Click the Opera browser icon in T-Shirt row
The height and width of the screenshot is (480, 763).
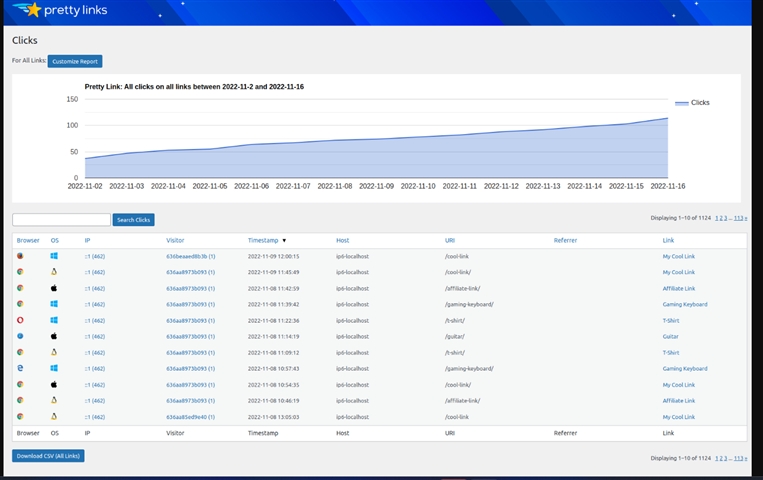(20, 320)
